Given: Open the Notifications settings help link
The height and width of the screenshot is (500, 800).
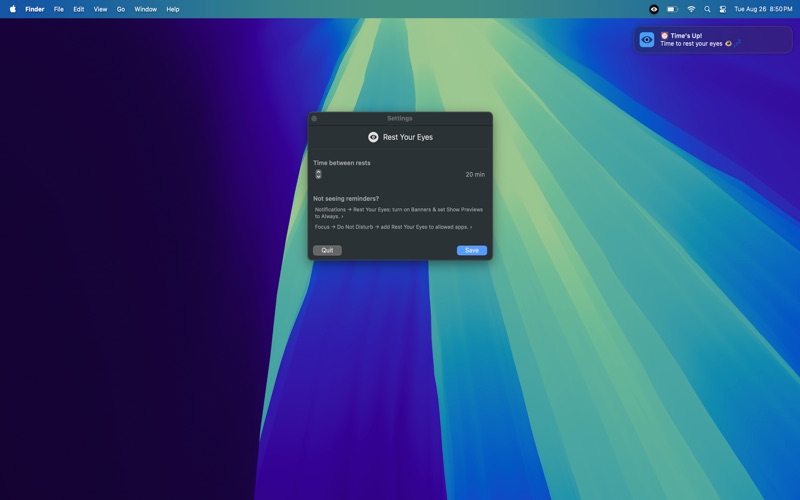Looking at the screenshot, I should point(398,213).
